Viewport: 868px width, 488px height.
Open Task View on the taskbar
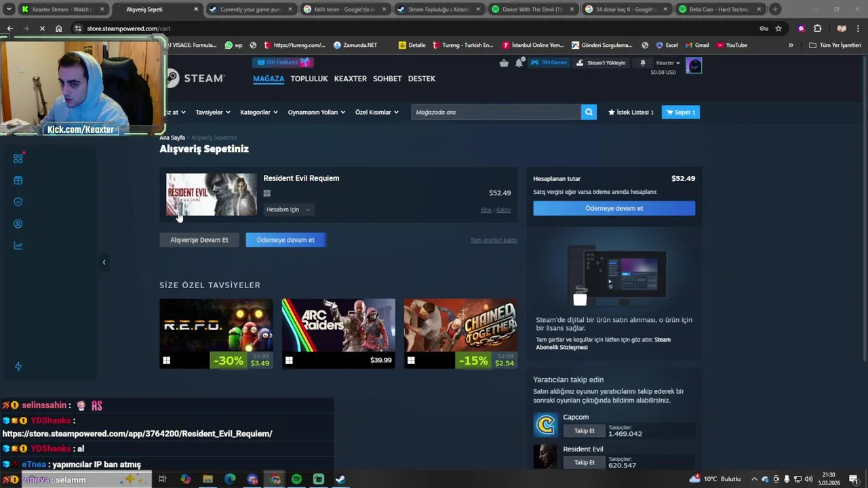coord(163,479)
